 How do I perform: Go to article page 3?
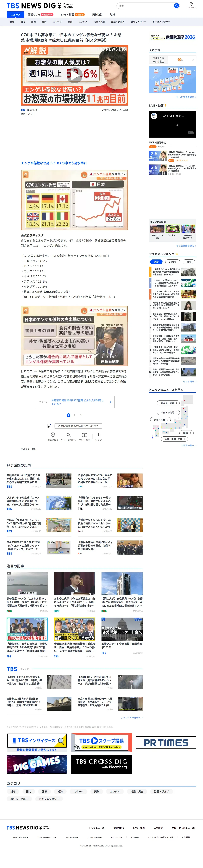pyautogui.click(x=81, y=415)
